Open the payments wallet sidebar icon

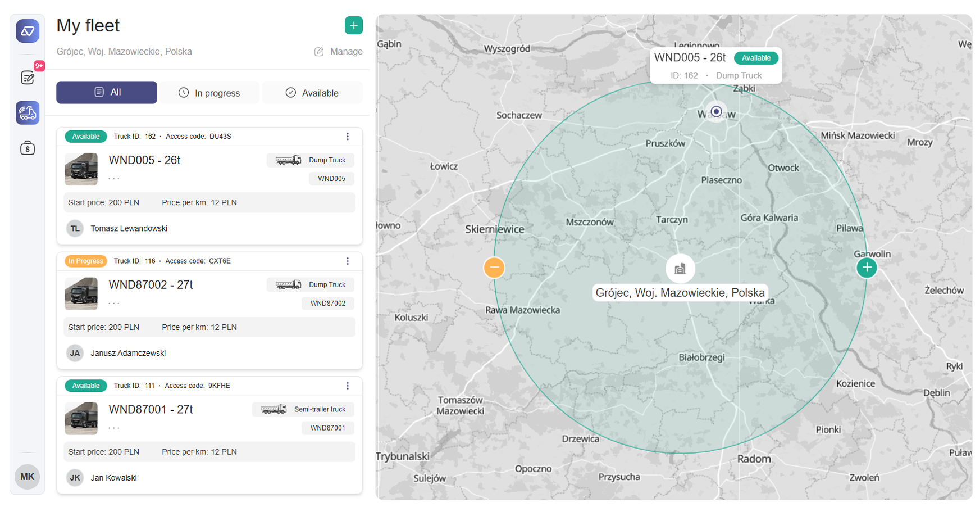[28, 148]
